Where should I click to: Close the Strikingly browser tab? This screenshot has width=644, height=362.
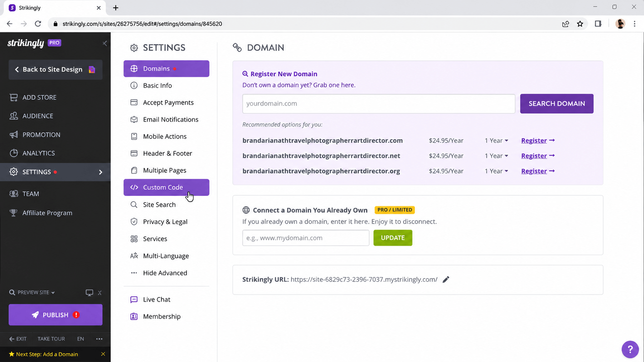pyautogui.click(x=99, y=8)
